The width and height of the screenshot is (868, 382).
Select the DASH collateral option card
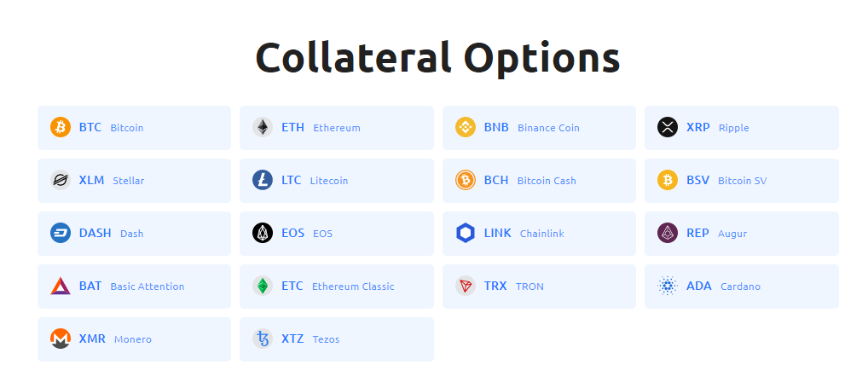click(x=134, y=234)
